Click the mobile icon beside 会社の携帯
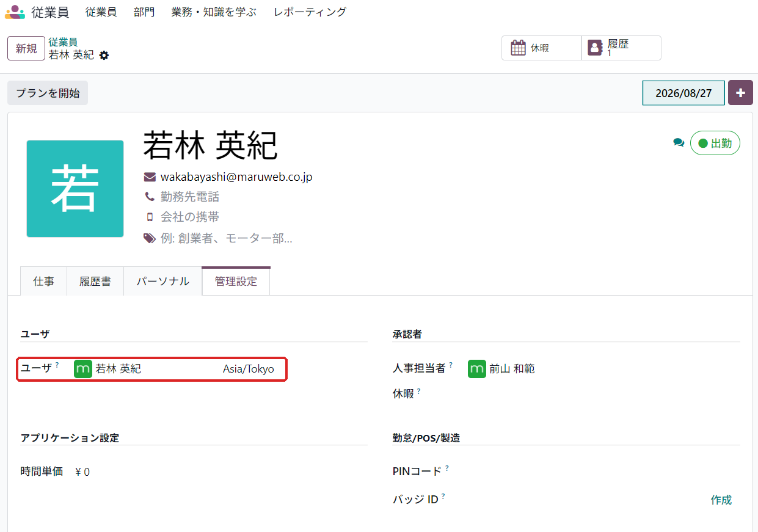This screenshot has width=758, height=532. click(150, 217)
